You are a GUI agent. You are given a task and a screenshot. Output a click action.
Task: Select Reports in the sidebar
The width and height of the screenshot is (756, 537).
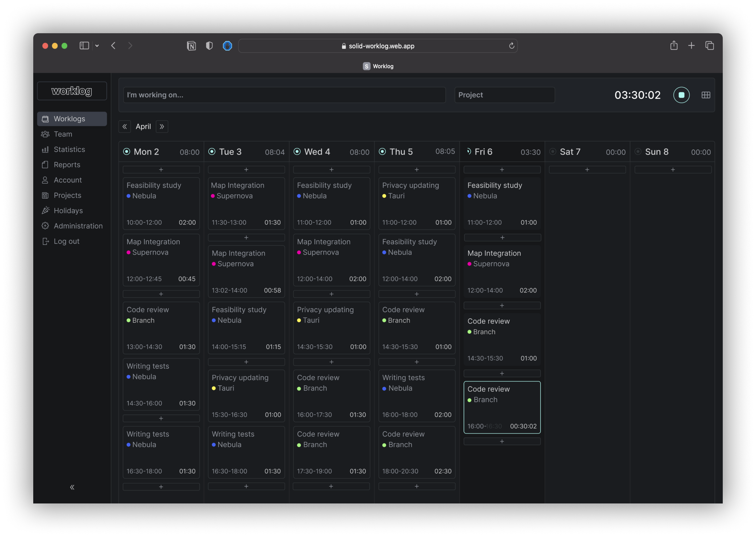67,165
